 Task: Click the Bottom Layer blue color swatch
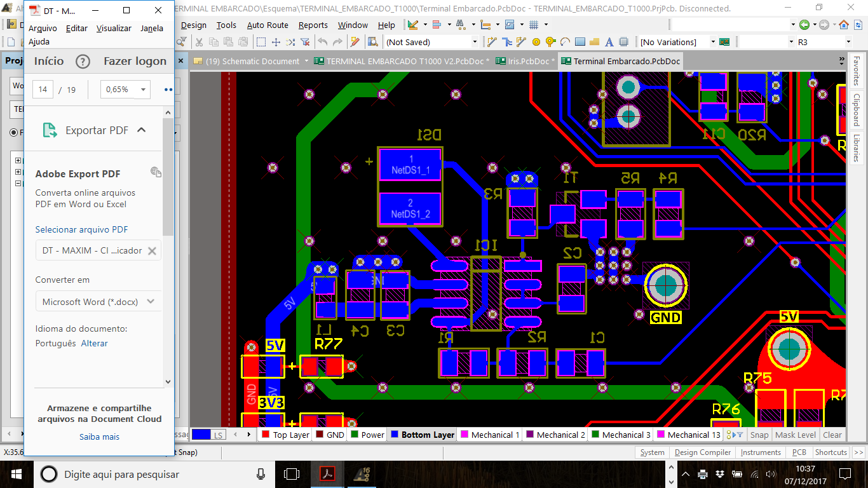coord(395,435)
